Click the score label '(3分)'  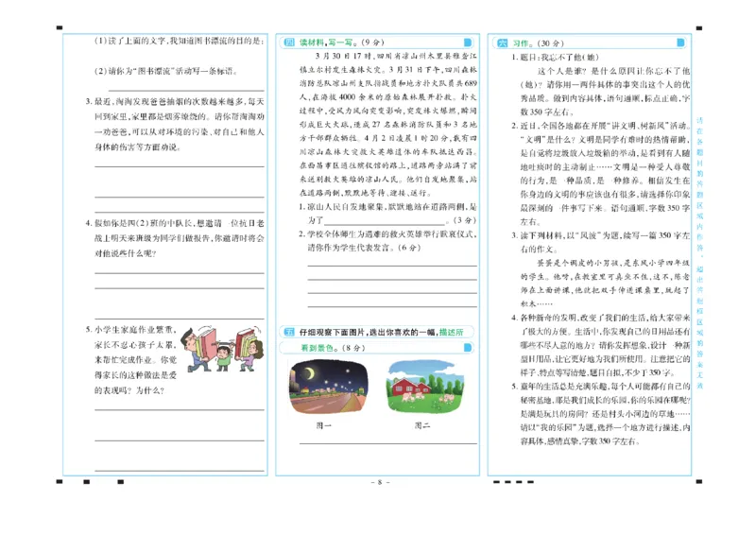465,220
